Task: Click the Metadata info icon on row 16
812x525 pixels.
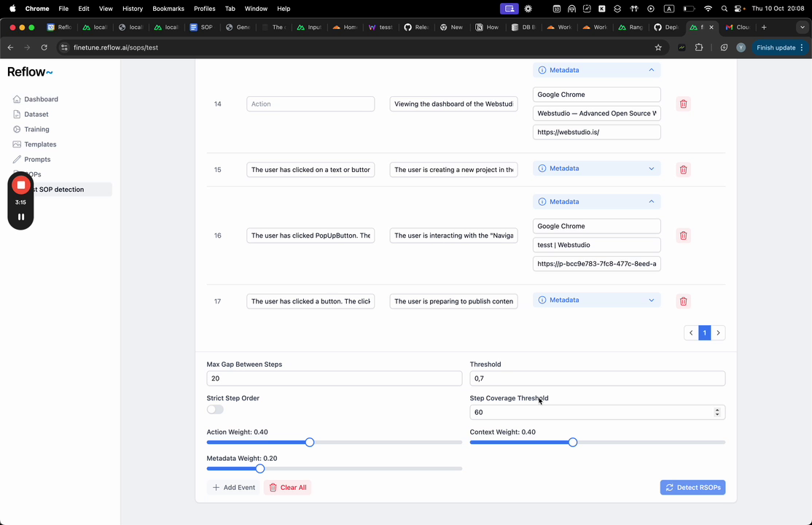Action: 542,201
